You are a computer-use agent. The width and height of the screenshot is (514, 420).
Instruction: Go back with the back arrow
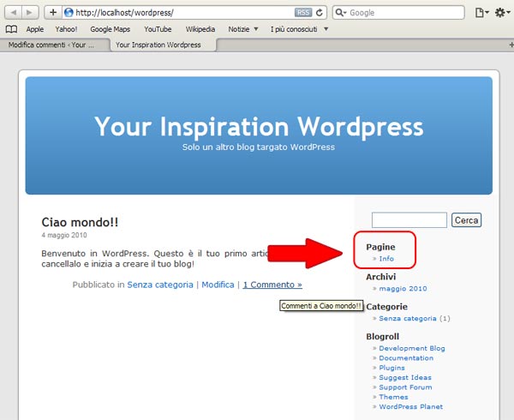click(x=14, y=13)
